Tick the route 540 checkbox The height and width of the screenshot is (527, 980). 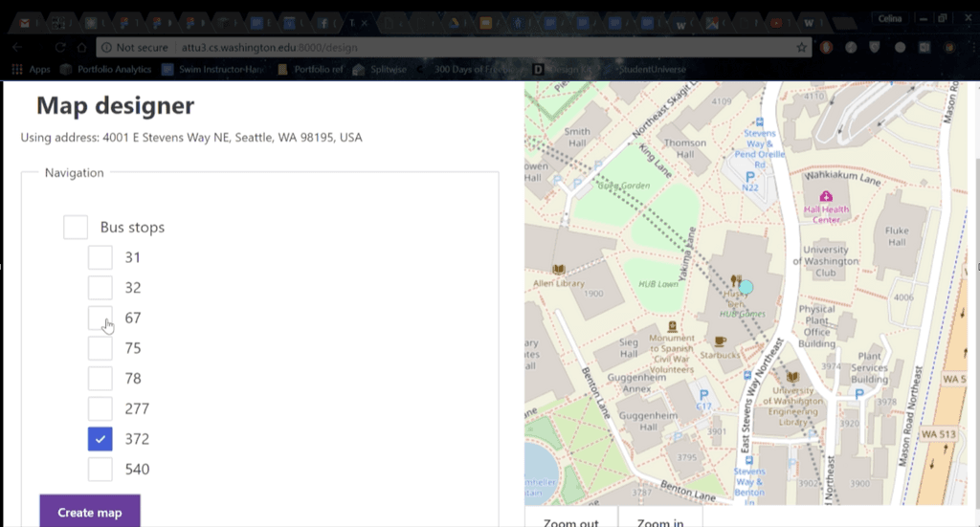point(100,469)
